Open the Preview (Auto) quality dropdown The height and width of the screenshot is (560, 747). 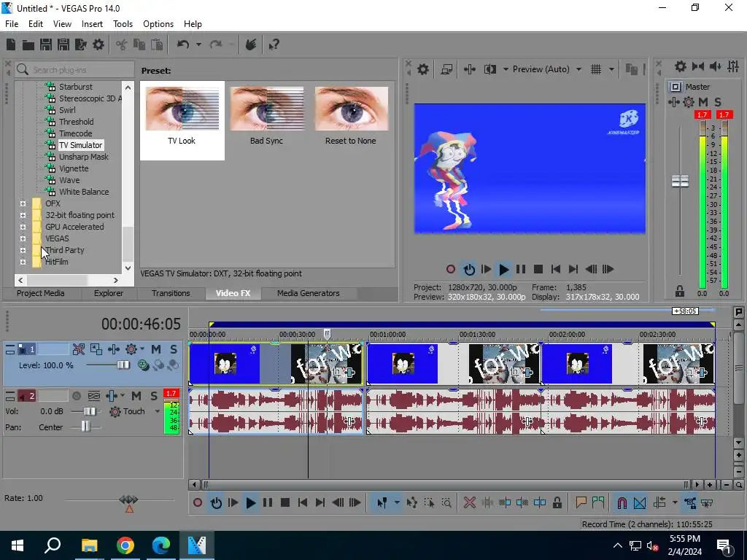pyautogui.click(x=578, y=69)
